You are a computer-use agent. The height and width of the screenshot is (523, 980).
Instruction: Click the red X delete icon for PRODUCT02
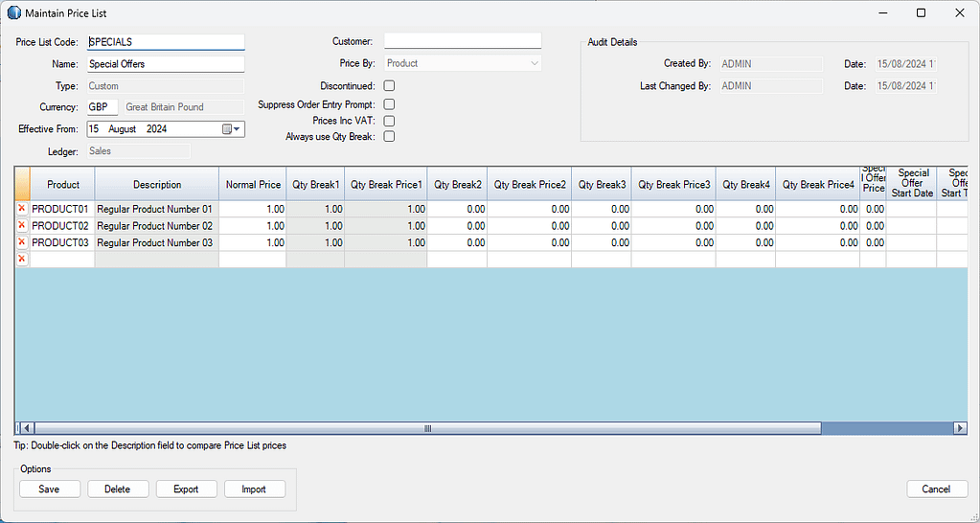pos(22,225)
